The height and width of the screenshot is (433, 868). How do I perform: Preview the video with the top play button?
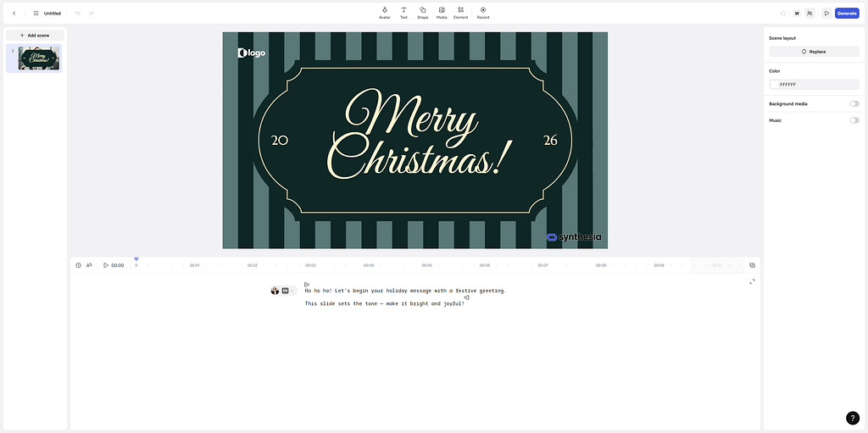826,14
